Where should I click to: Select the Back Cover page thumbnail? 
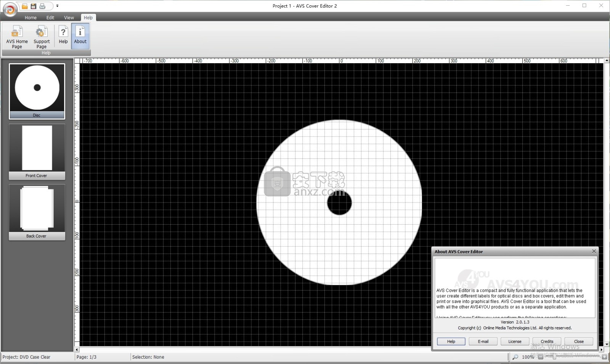point(37,212)
